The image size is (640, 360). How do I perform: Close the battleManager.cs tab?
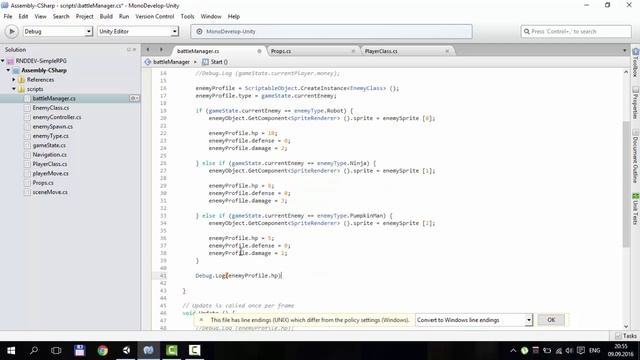(259, 51)
